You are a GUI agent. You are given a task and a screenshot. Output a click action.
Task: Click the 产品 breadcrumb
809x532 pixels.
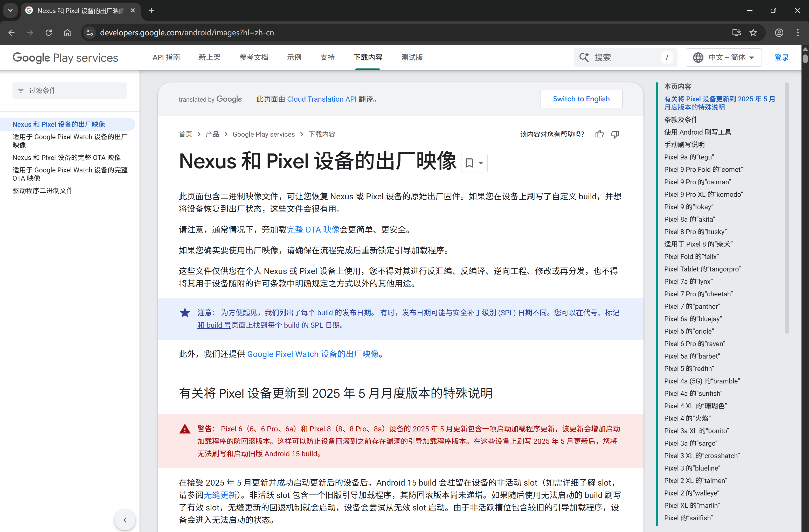[x=212, y=134]
